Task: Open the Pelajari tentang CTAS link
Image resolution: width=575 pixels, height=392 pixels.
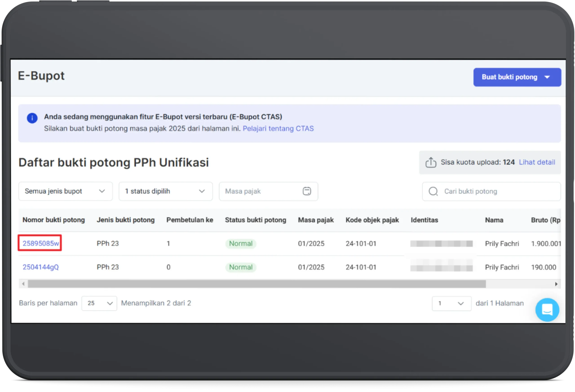Action: click(278, 129)
